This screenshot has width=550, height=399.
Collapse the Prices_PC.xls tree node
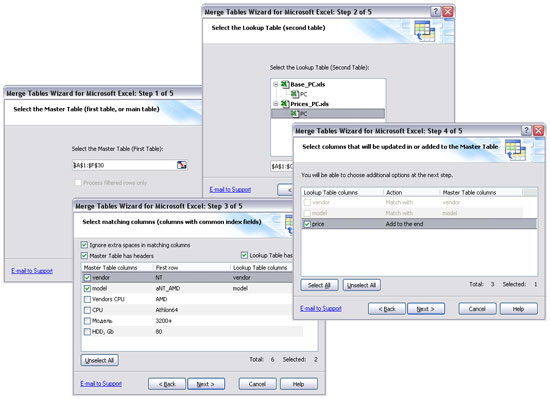coord(276,104)
